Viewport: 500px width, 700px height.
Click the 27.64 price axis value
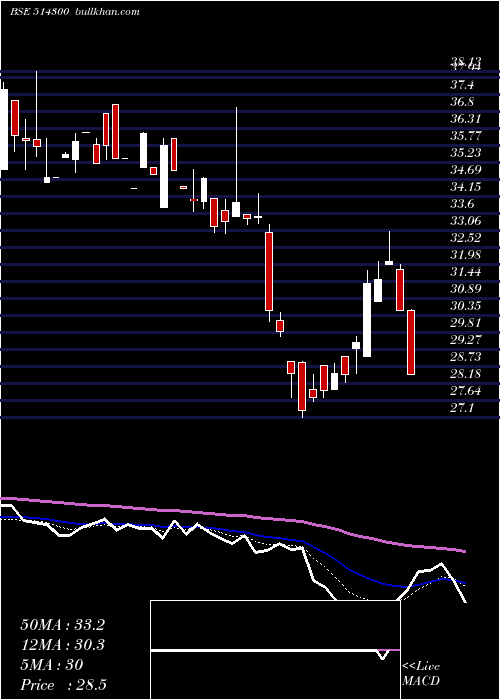point(465,391)
